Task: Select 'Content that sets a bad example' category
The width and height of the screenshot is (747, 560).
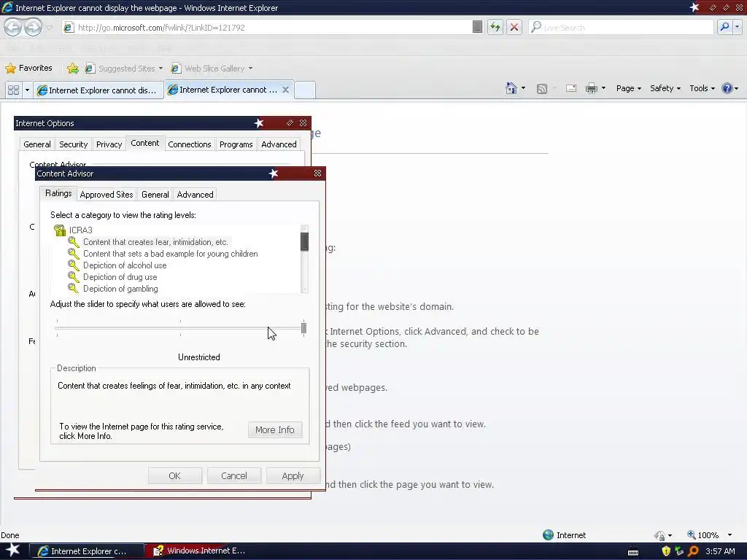Action: tap(171, 254)
